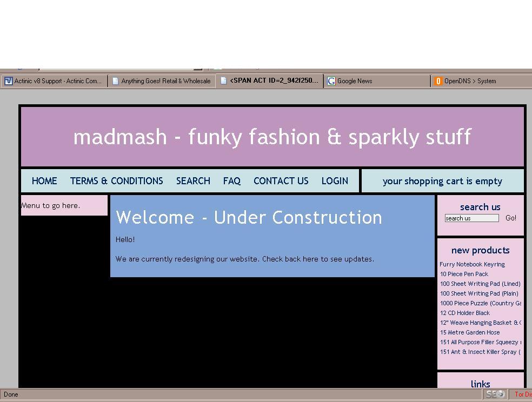Switch to the Actinic v8 Support tab
This screenshot has width=532, height=402.
click(x=57, y=81)
